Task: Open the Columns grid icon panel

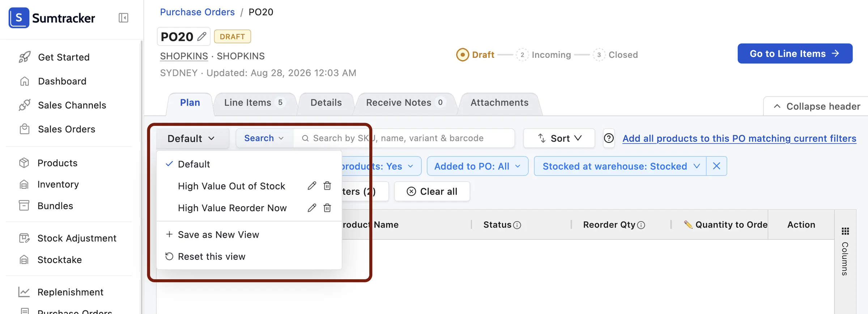Action: [x=845, y=231]
